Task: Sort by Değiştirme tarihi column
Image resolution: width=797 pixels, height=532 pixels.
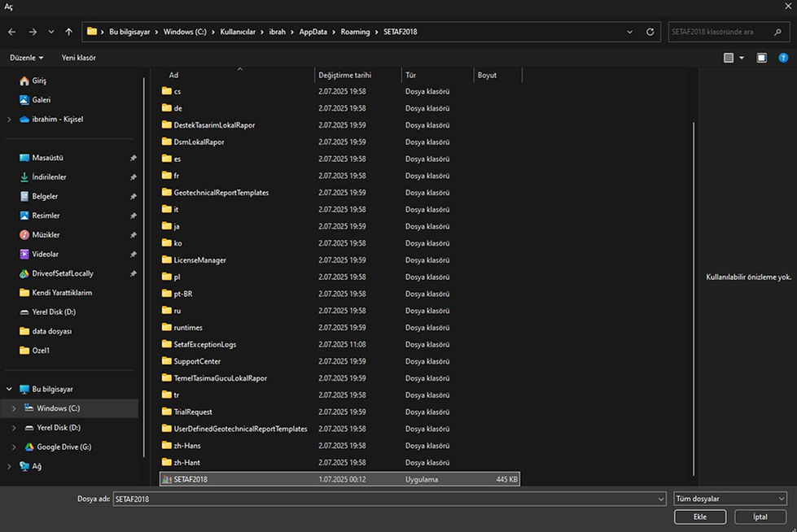Action: [x=344, y=75]
